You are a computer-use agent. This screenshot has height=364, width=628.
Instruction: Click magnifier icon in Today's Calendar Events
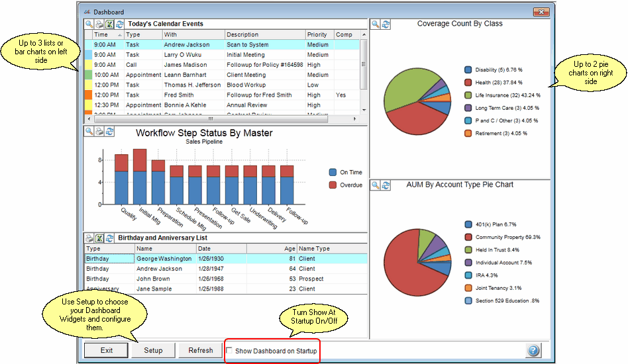[x=89, y=24]
